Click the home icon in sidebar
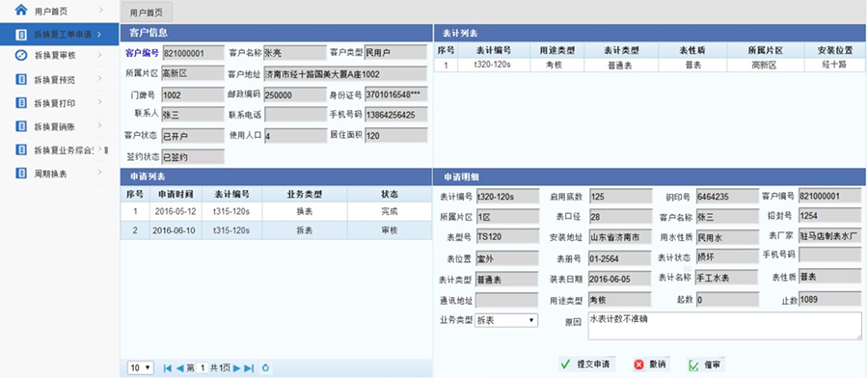The width and height of the screenshot is (868, 378). [21, 10]
